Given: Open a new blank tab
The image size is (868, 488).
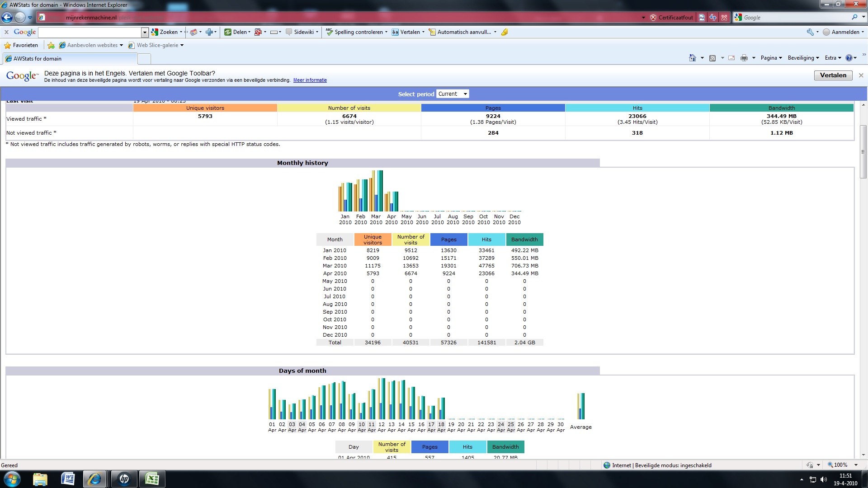Looking at the screenshot, I should click(x=144, y=59).
